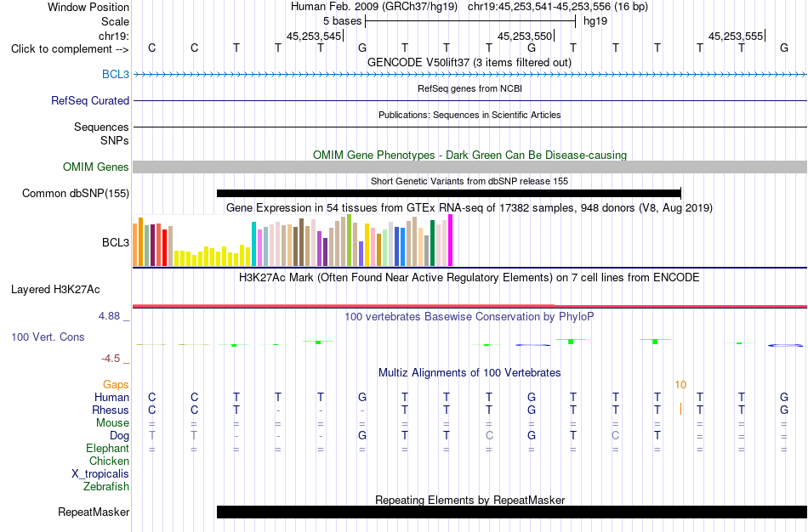The width and height of the screenshot is (808, 532).
Task: Select the Chicken alignment row label
Action: [109, 461]
